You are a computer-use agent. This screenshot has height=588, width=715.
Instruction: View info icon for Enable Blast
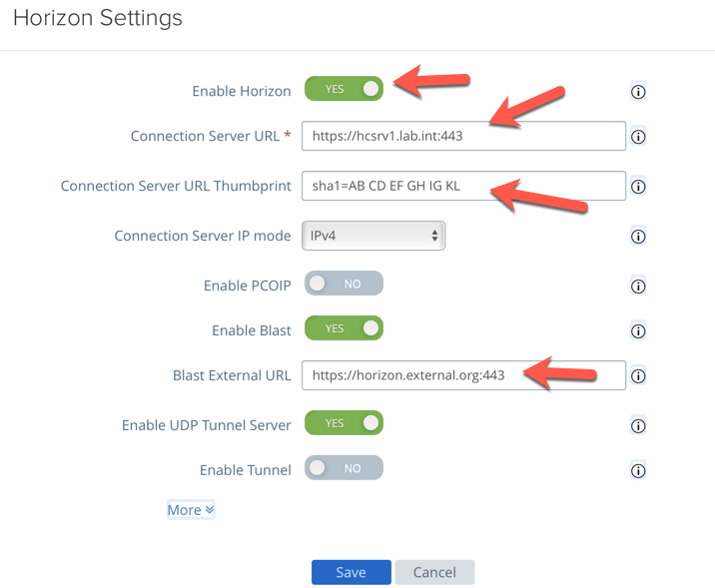tap(639, 330)
